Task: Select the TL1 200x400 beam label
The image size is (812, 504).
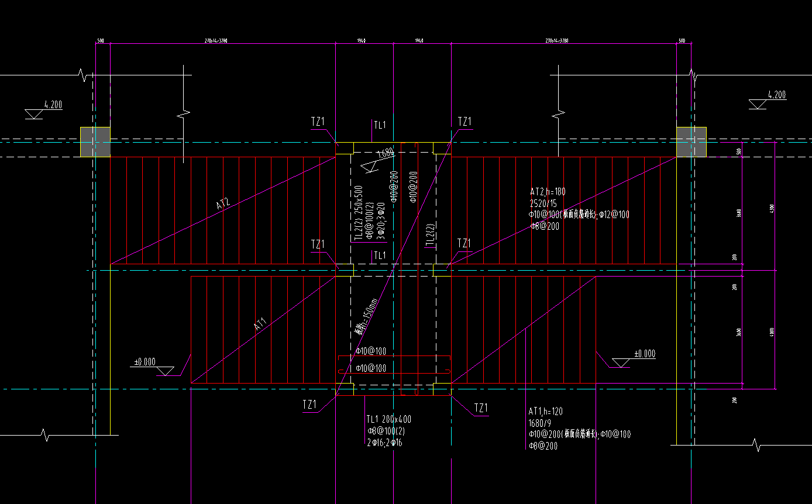Action: (389, 419)
